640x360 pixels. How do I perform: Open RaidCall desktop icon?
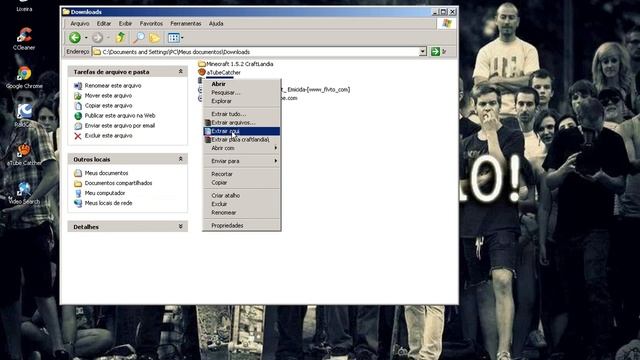pos(24,116)
